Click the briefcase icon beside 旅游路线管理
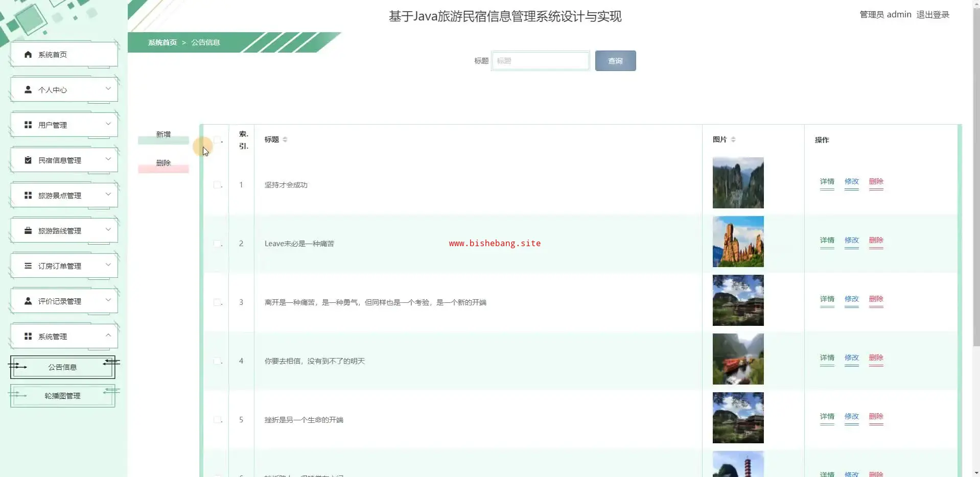This screenshot has width=980, height=477. click(28, 231)
